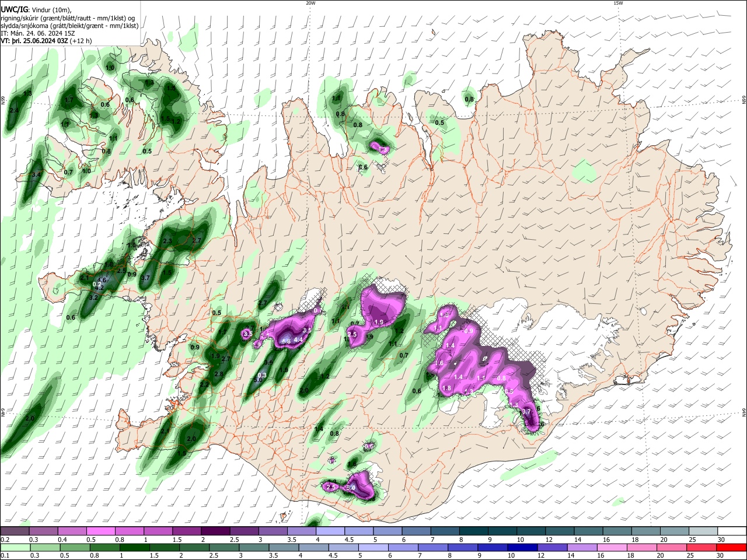The width and height of the screenshot is (747, 560).
Task: Click the 15W longitude label at the top
Action: (618, 3)
